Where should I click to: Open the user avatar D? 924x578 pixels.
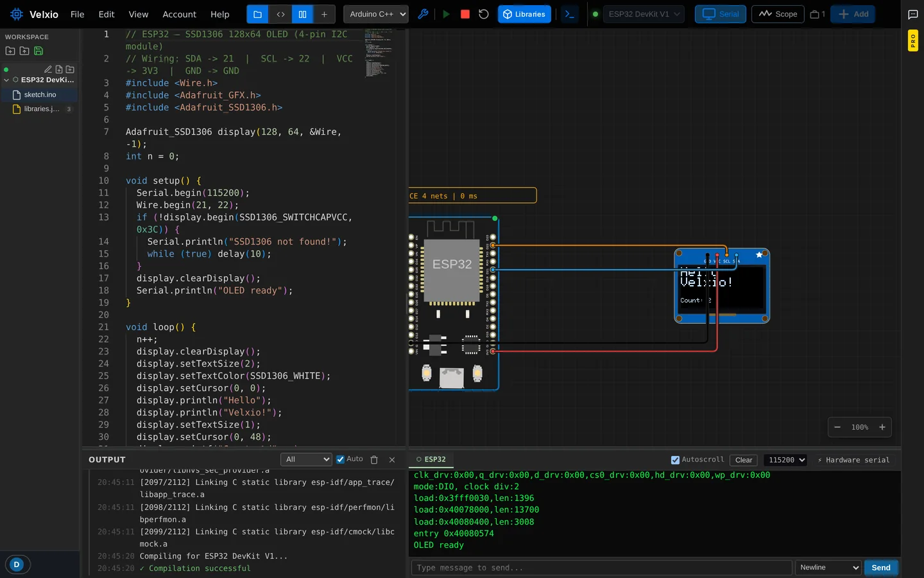click(17, 565)
